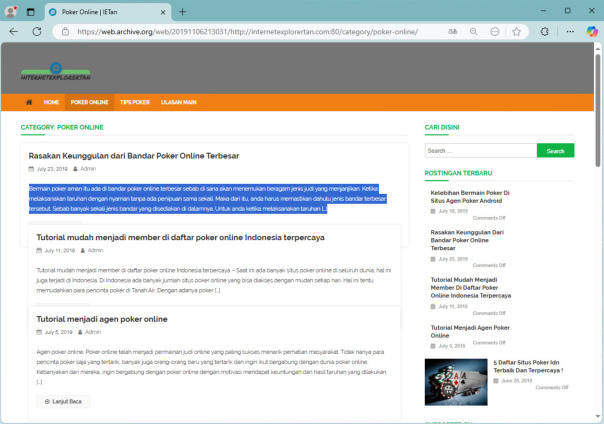Open Settings and more ellipsis

tap(570, 32)
